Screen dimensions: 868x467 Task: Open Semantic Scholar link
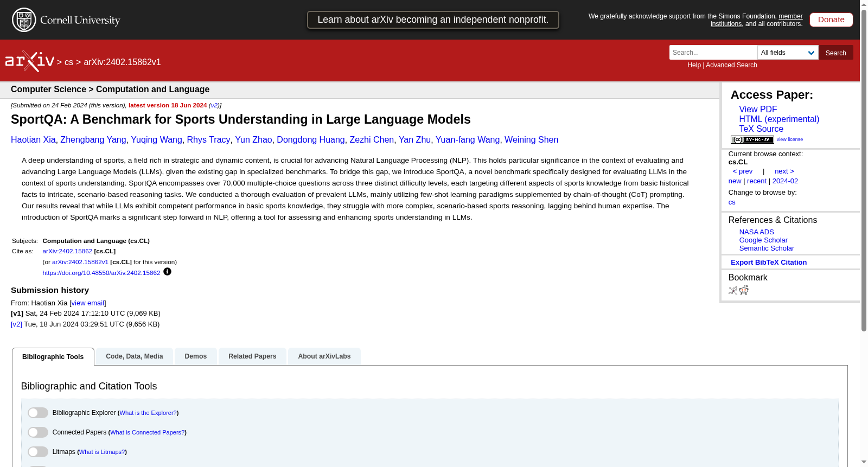767,248
